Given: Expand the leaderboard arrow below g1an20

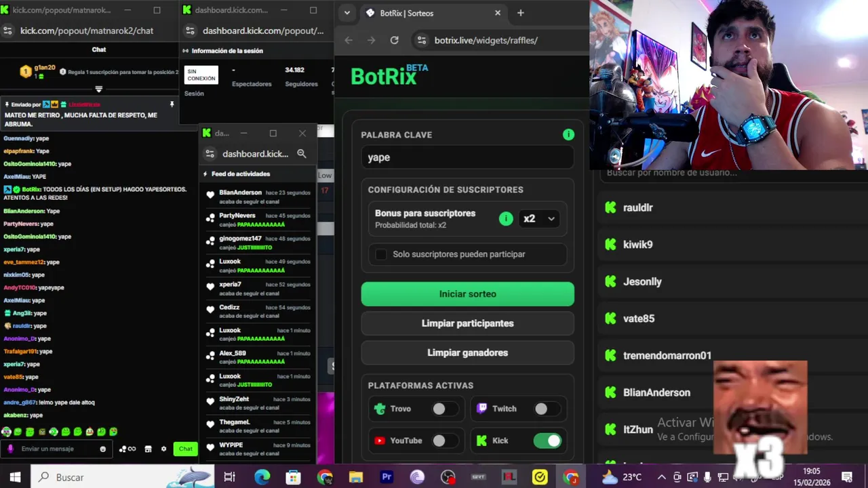Looking at the screenshot, I should (x=99, y=89).
